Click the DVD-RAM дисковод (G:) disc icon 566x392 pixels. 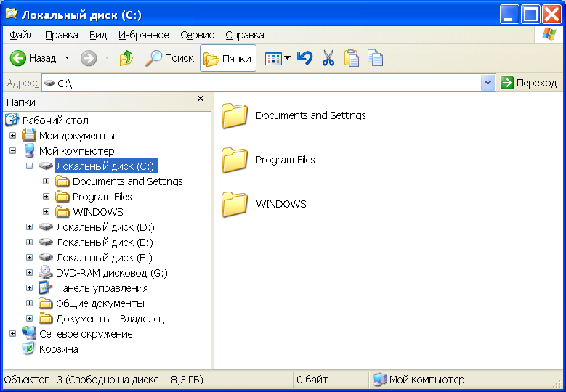click(x=46, y=273)
